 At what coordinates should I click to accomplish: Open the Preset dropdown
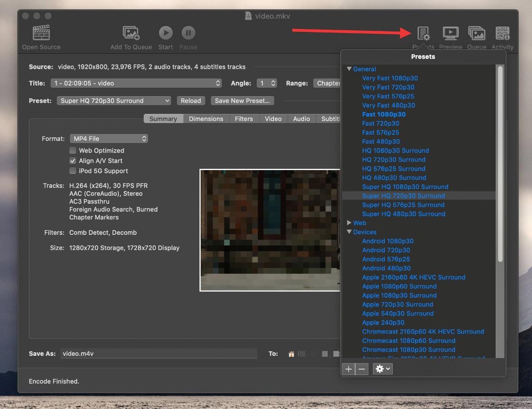point(114,101)
